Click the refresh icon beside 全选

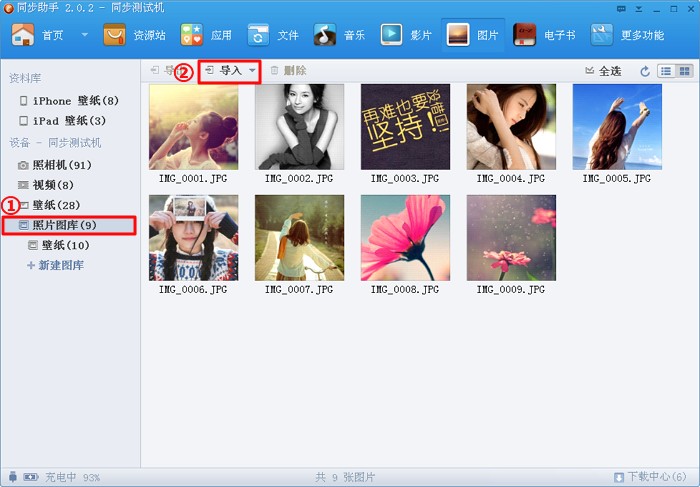[x=645, y=71]
